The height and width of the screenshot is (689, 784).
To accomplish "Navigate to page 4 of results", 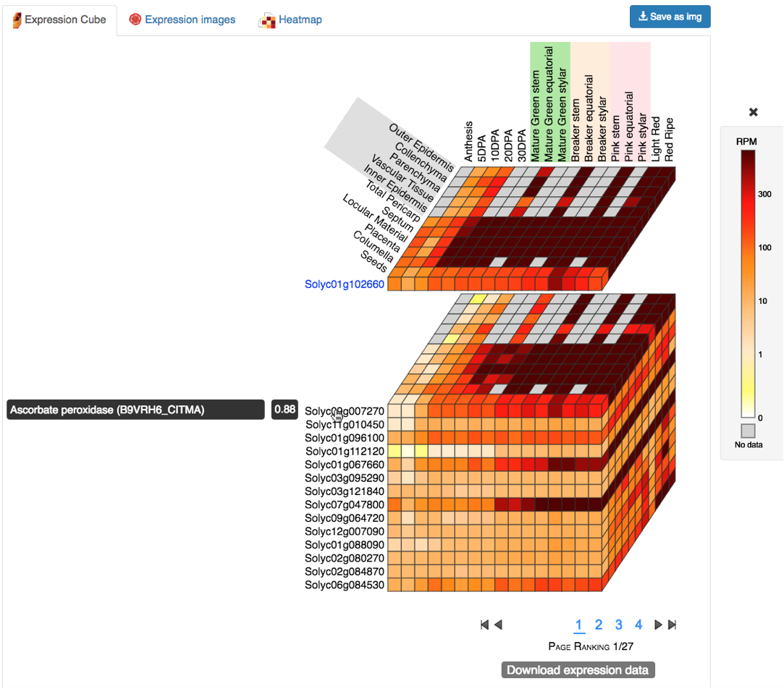I will (x=638, y=625).
